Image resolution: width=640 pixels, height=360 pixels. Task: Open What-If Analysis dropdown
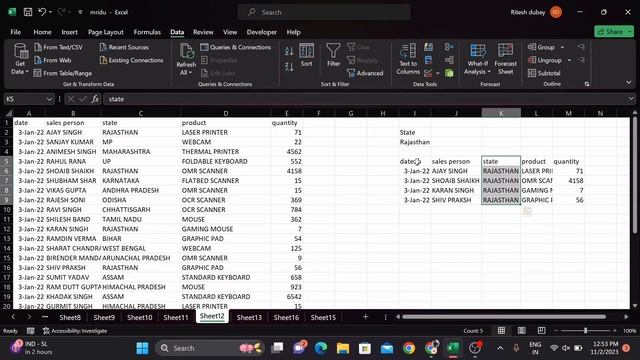click(478, 59)
